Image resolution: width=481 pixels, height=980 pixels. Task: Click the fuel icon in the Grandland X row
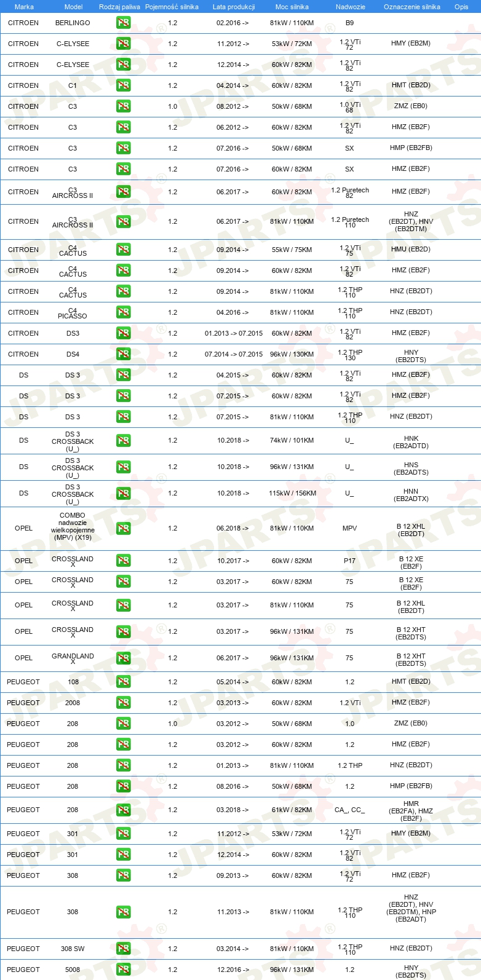pyautogui.click(x=123, y=658)
